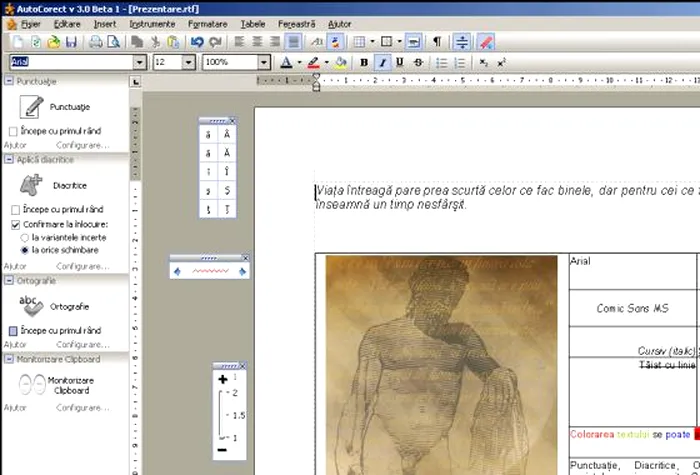Collapse the Aplică diacritice section
This screenshot has height=475, width=700.
8,159
